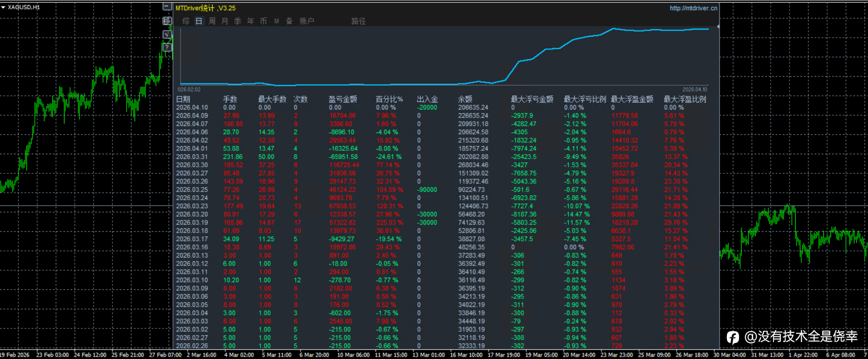Open the 币 currency tab
This screenshot has height=359, width=868.
(x=263, y=21)
